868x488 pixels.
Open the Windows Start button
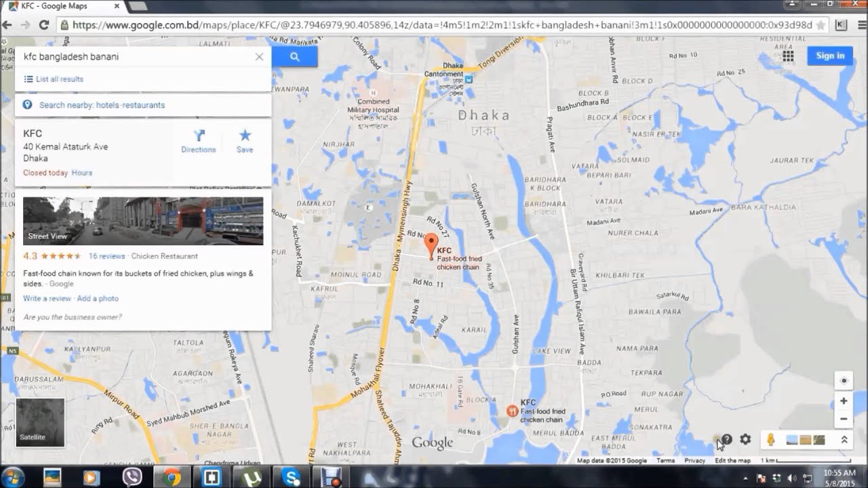[x=14, y=476]
